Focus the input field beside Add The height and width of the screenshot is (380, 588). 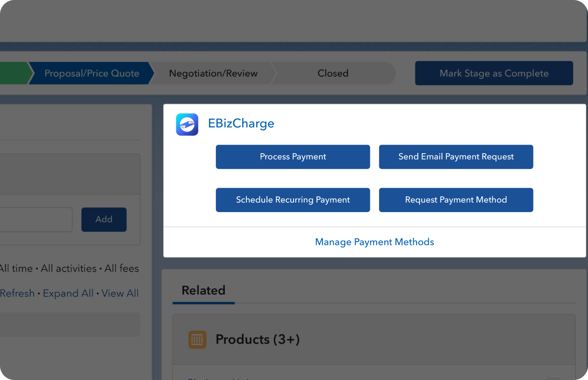(35, 220)
